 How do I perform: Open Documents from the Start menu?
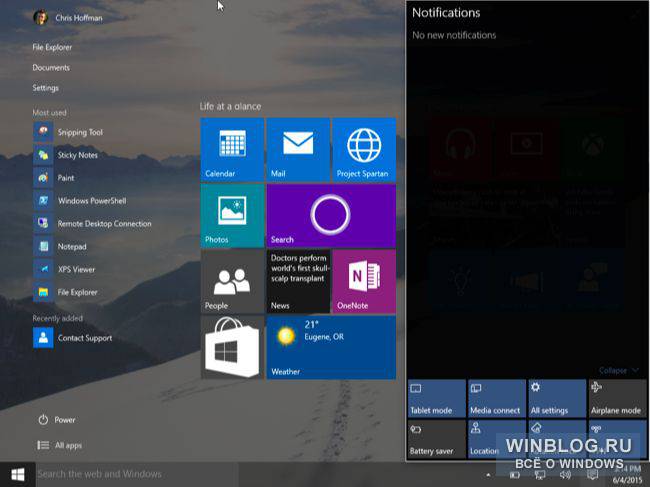pyautogui.click(x=51, y=68)
